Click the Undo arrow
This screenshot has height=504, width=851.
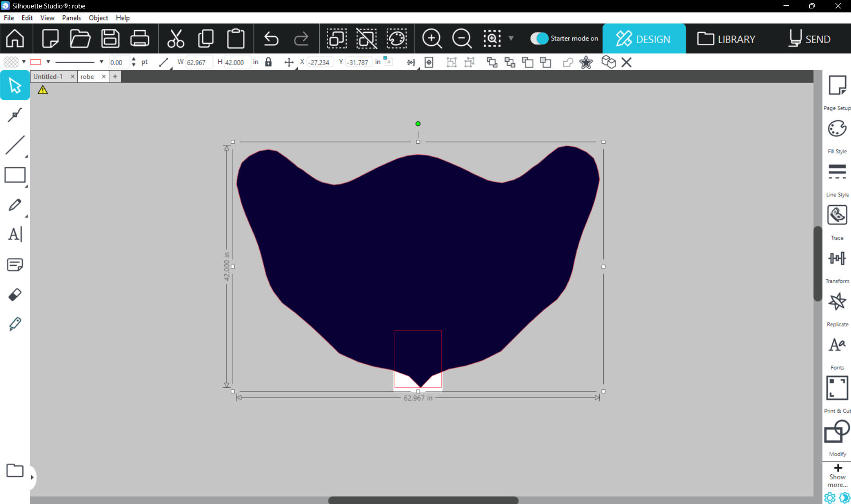click(x=271, y=39)
